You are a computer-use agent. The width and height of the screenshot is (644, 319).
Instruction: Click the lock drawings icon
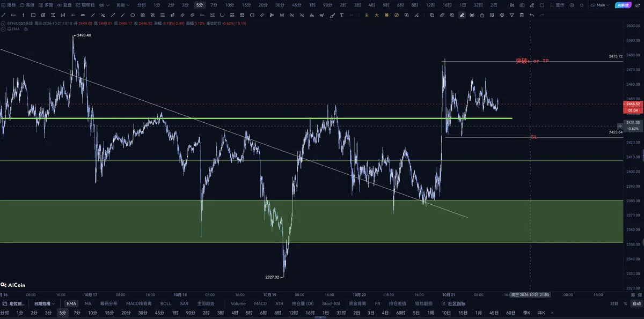tap(481, 15)
